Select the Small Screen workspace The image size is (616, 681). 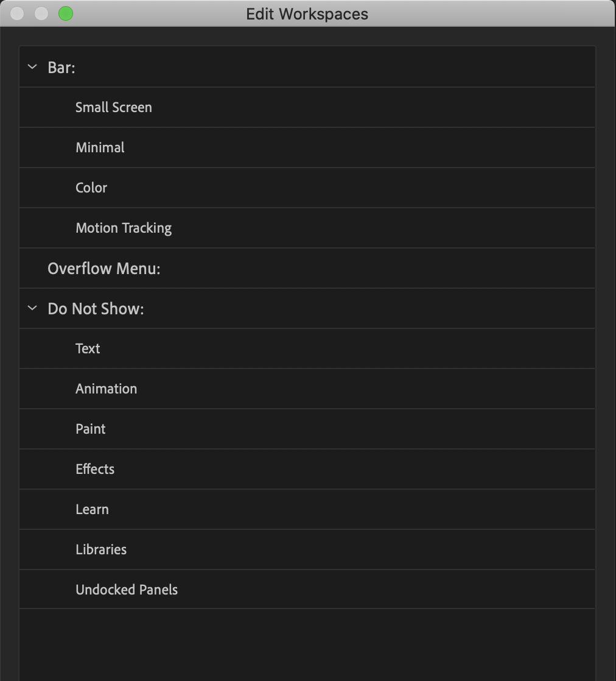click(113, 107)
